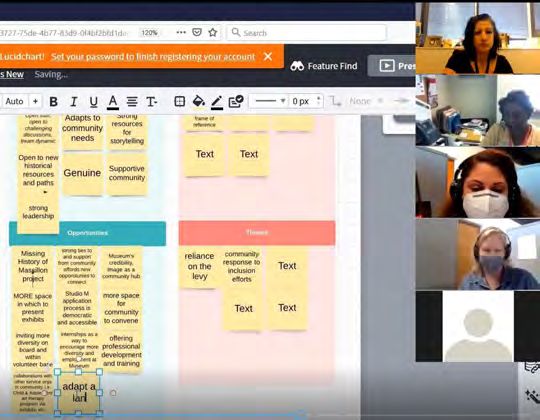
Task: Focus the browser Search box
Action: click(307, 33)
